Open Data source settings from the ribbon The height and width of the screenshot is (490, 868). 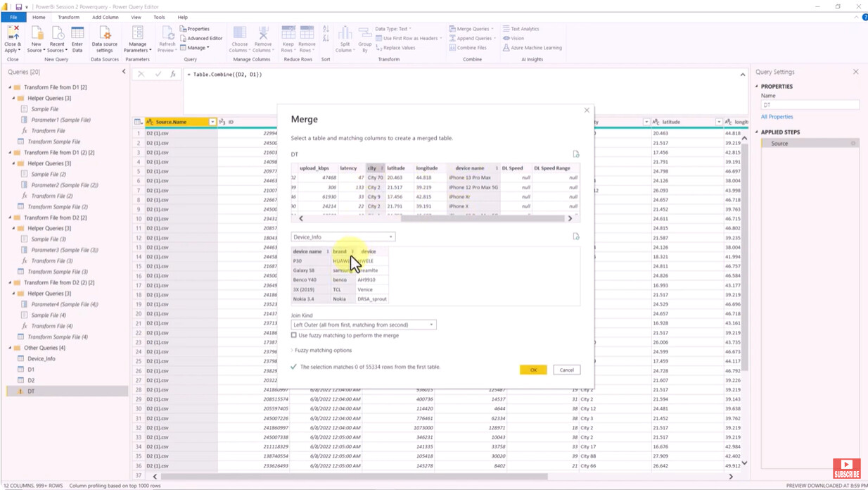[105, 39]
